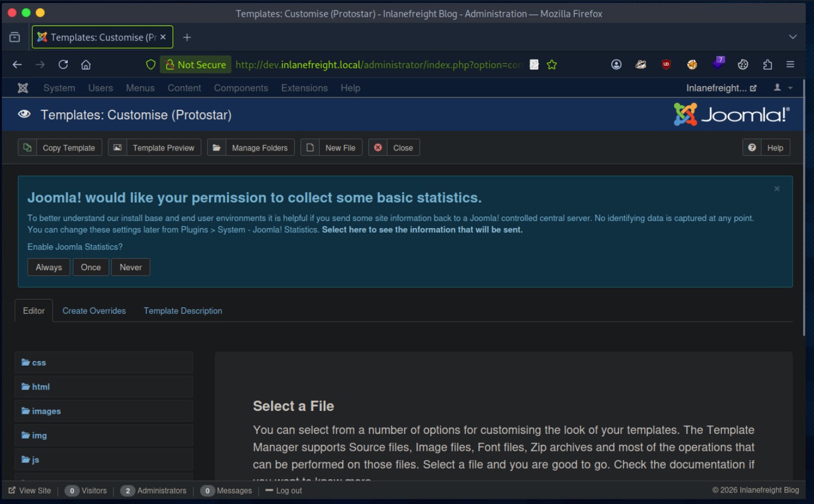Screen dimensions: 814x504
Task: Dismiss the statistics notice with the X
Action: pos(777,189)
